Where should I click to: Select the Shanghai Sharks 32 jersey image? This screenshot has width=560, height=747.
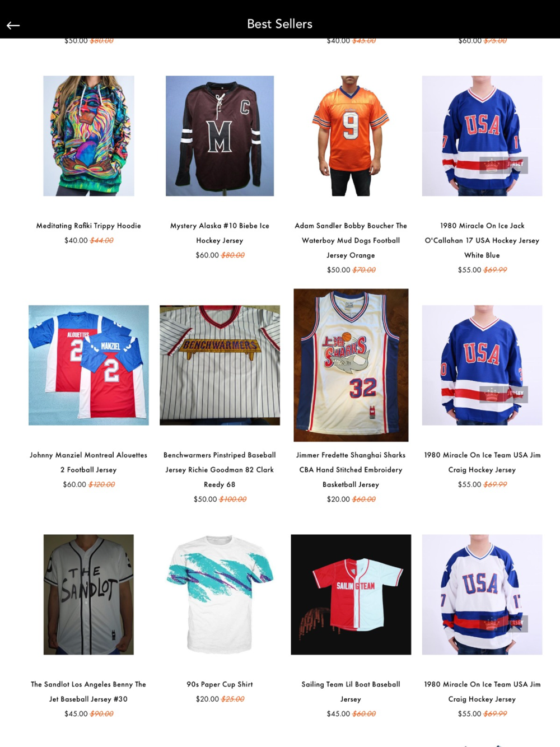(x=351, y=365)
